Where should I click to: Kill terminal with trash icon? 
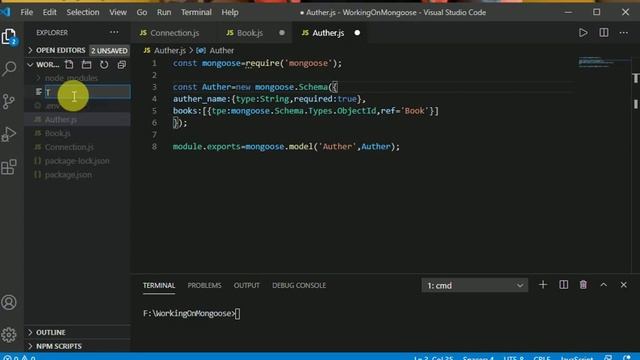click(x=583, y=285)
